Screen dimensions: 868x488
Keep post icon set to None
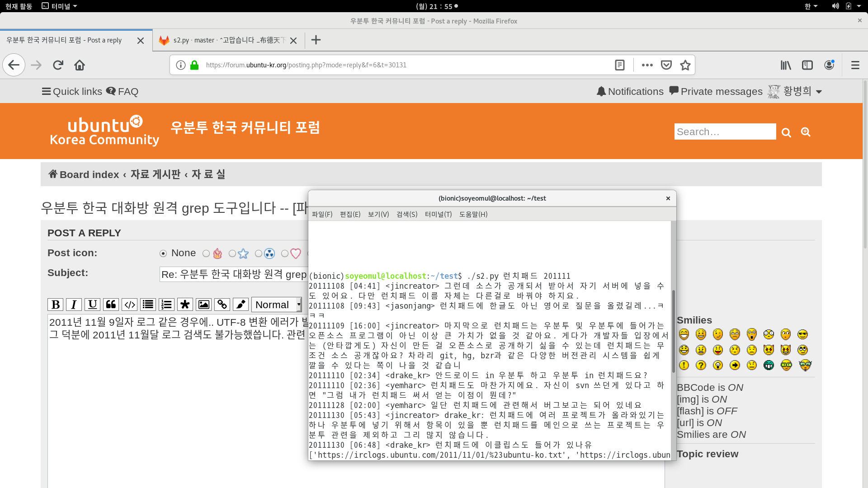coord(163,253)
